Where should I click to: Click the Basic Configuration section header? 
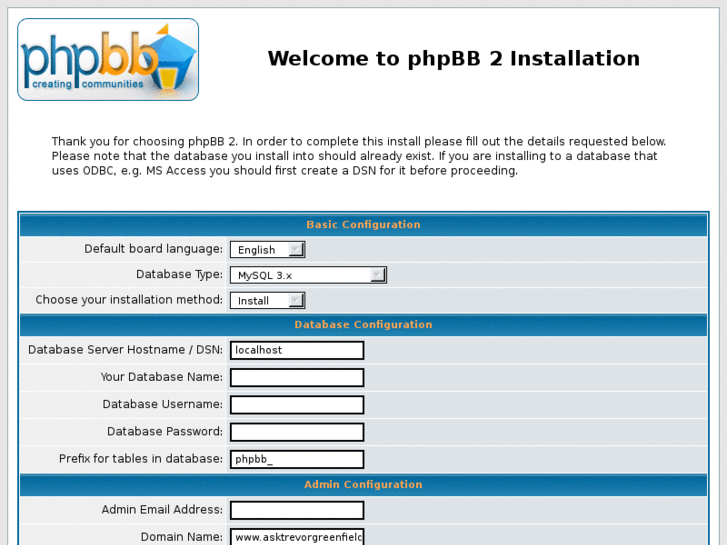coord(364,224)
